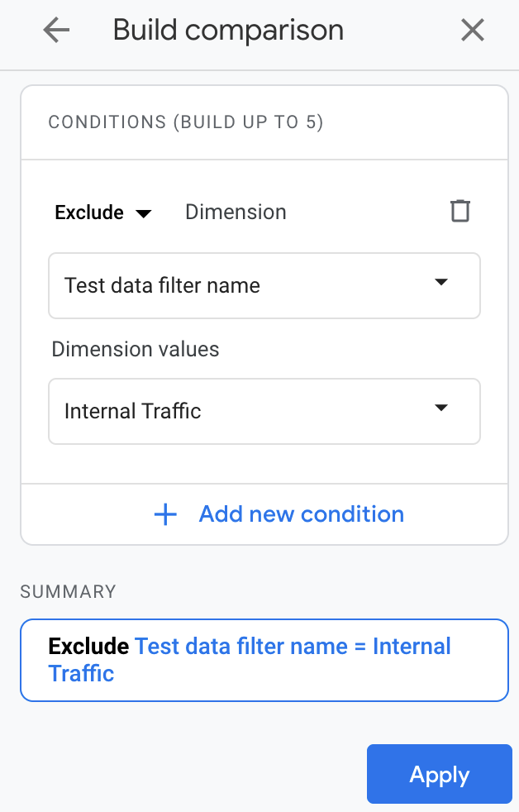Apply the comparison with the Apply button
This screenshot has width=519, height=812.
440,774
